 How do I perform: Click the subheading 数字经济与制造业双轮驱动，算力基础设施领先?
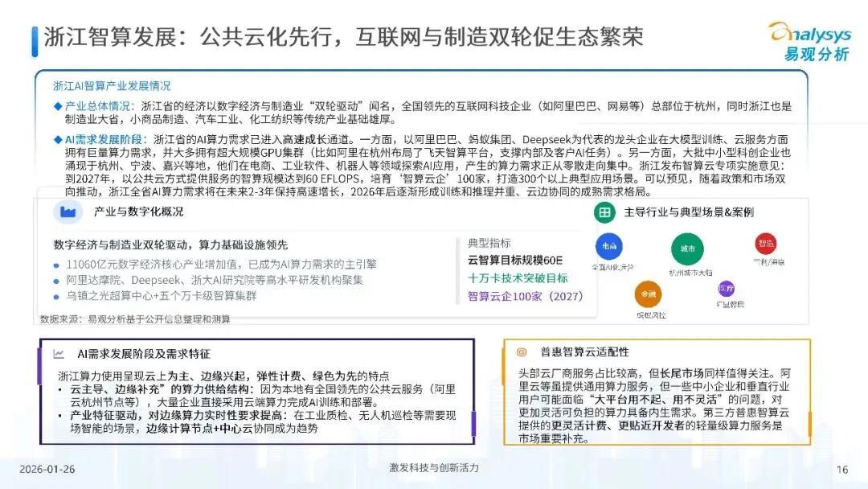[x=170, y=244]
